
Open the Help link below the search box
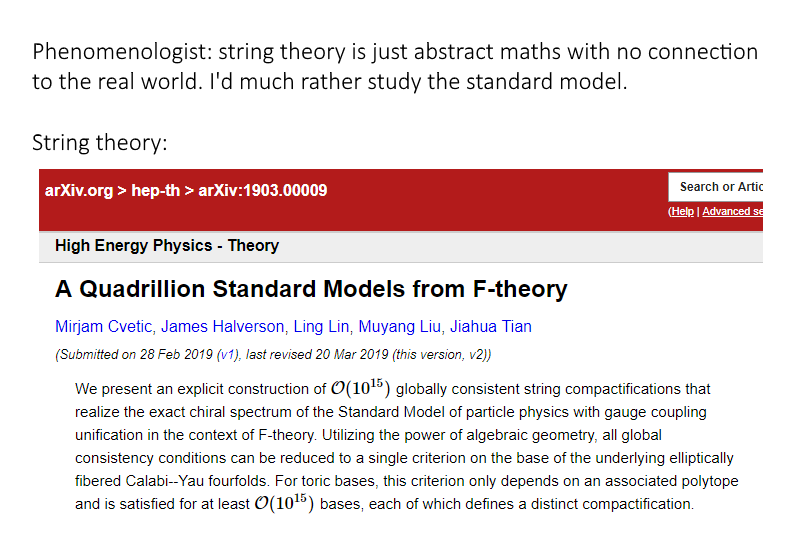pos(682,211)
